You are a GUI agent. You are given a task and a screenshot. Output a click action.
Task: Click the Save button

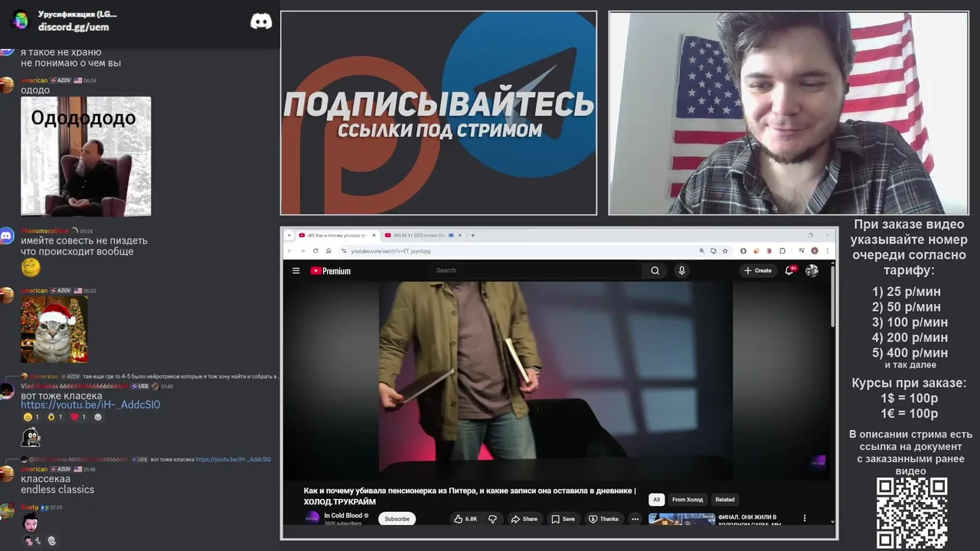(x=563, y=519)
